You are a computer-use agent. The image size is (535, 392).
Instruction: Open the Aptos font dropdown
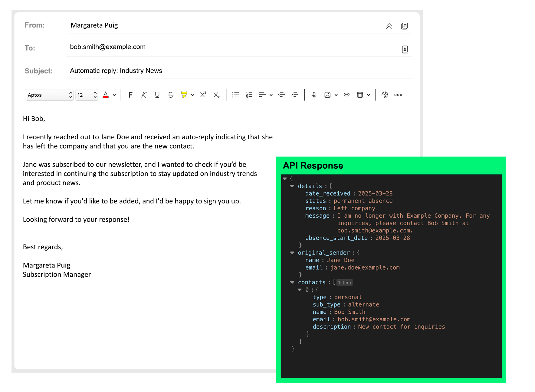[x=50, y=95]
